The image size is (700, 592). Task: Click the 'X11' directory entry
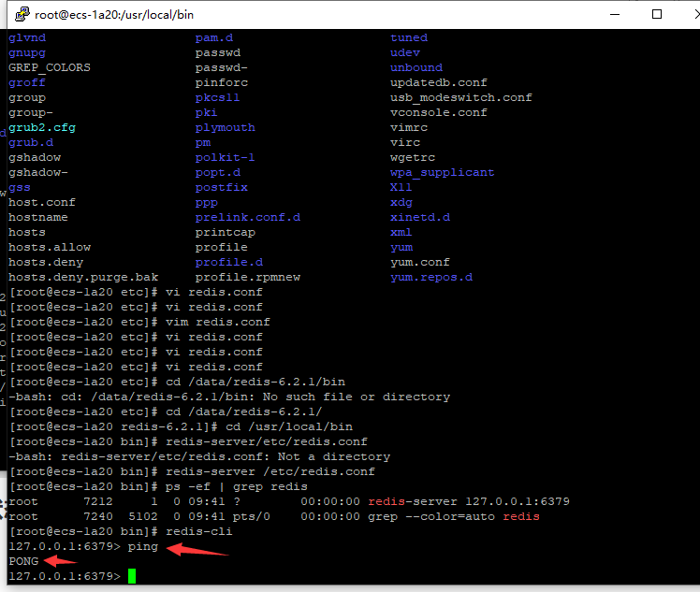[x=401, y=187]
